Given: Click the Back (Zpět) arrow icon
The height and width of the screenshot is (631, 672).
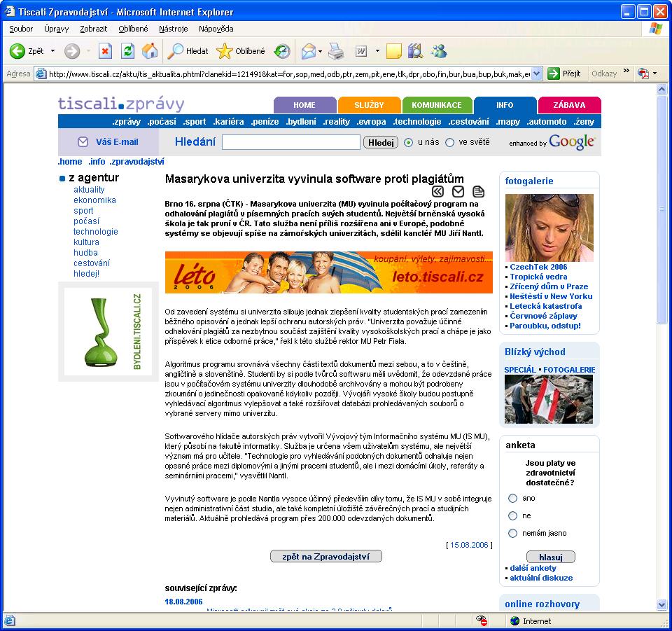Looking at the screenshot, I should click(x=17, y=51).
